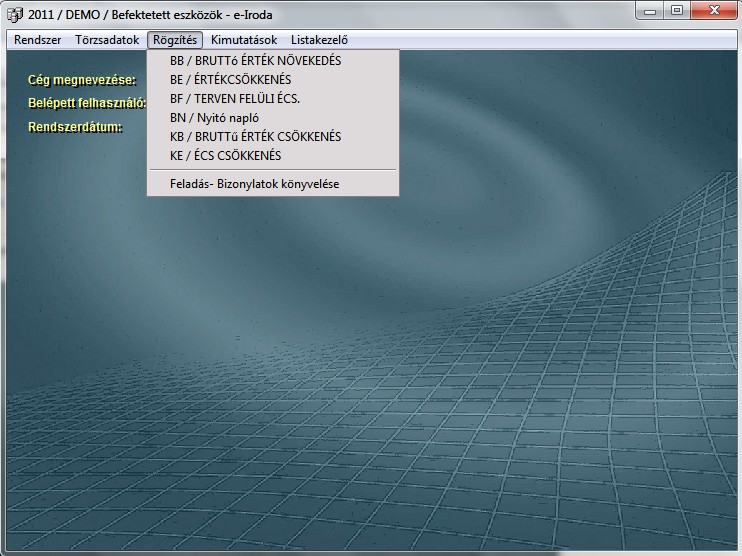The width and height of the screenshot is (742, 556).
Task: Launch Feladás- Bizonylatok könyvelése
Action: pyautogui.click(x=255, y=184)
